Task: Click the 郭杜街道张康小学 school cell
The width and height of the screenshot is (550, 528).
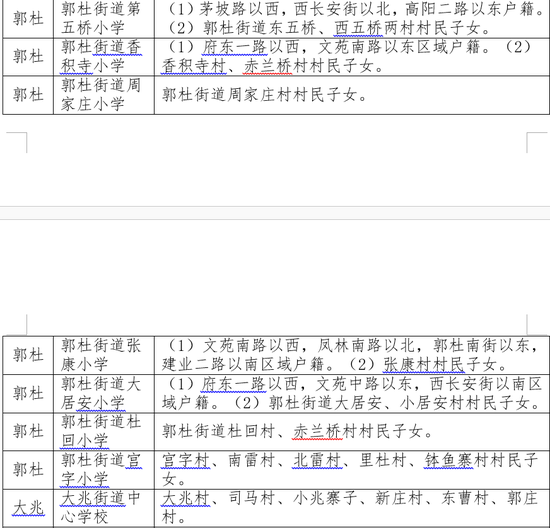Action: (104, 355)
